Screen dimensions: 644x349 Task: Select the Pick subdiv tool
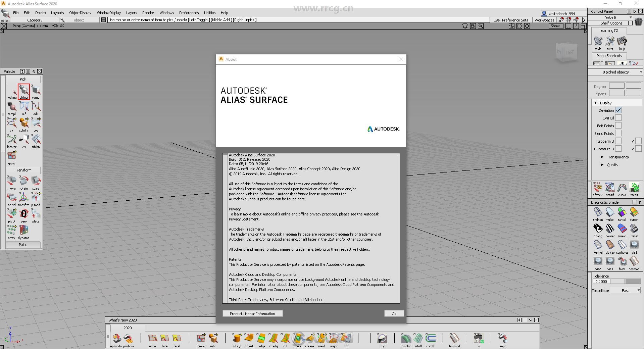tap(24, 125)
